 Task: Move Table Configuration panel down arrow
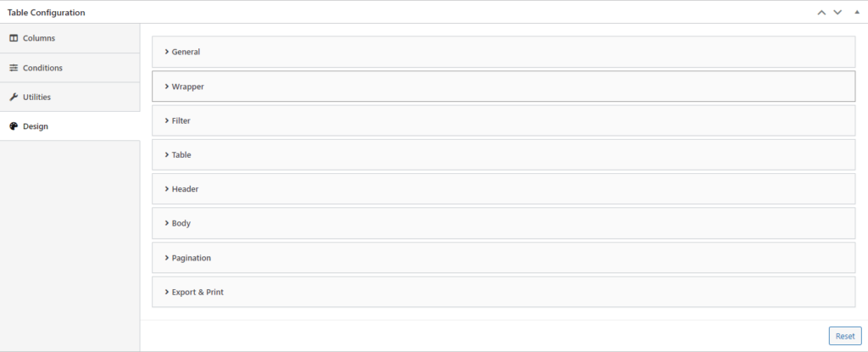(x=837, y=13)
